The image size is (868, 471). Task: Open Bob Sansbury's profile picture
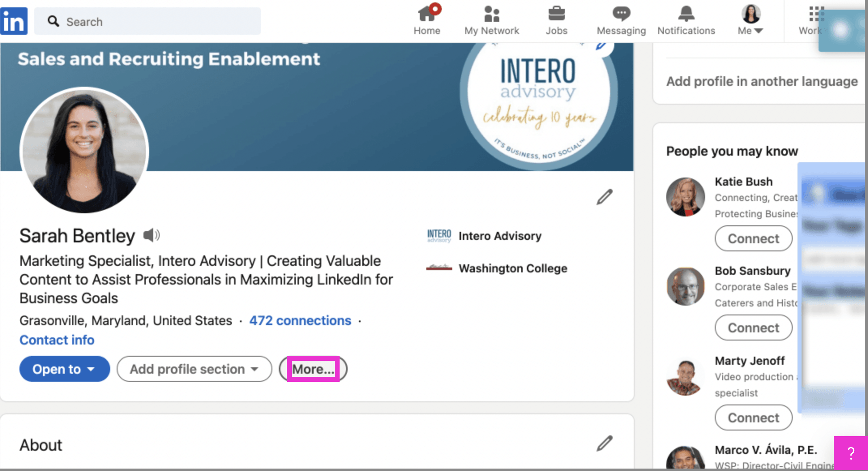point(686,286)
